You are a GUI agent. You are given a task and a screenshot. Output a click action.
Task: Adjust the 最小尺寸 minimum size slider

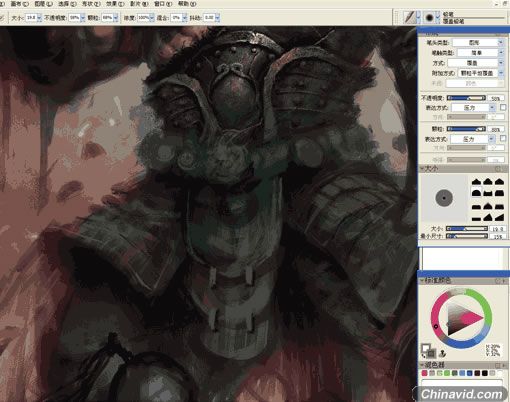[x=467, y=236]
